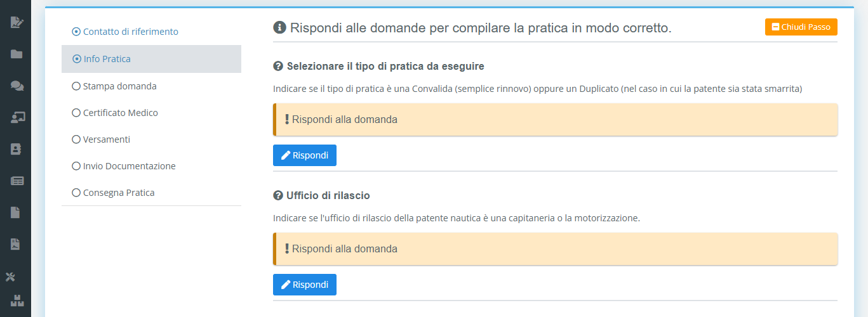Open the boxes icon at sidebar bottom
868x317 pixels.
(17, 301)
